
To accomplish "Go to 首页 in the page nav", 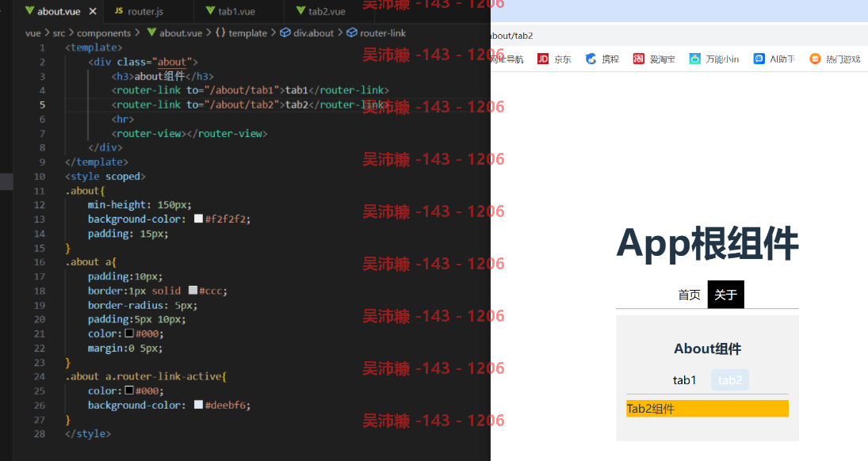I will (689, 295).
